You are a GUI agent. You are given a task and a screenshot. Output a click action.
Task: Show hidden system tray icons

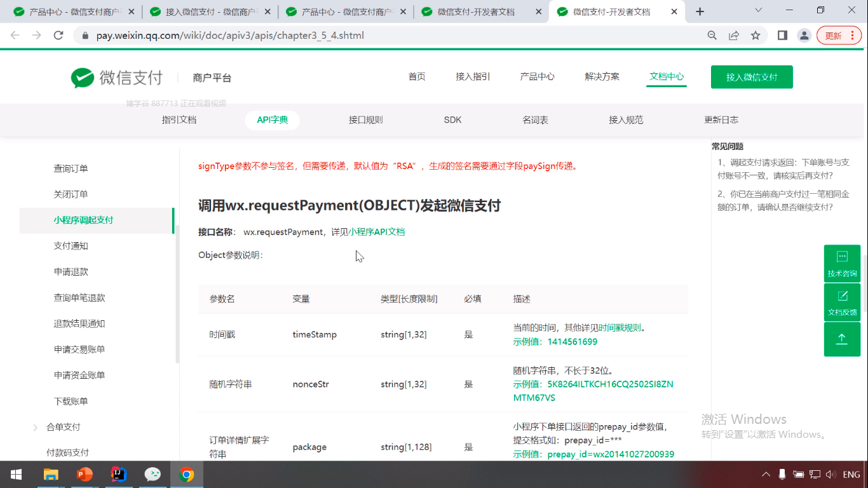tap(766, 475)
